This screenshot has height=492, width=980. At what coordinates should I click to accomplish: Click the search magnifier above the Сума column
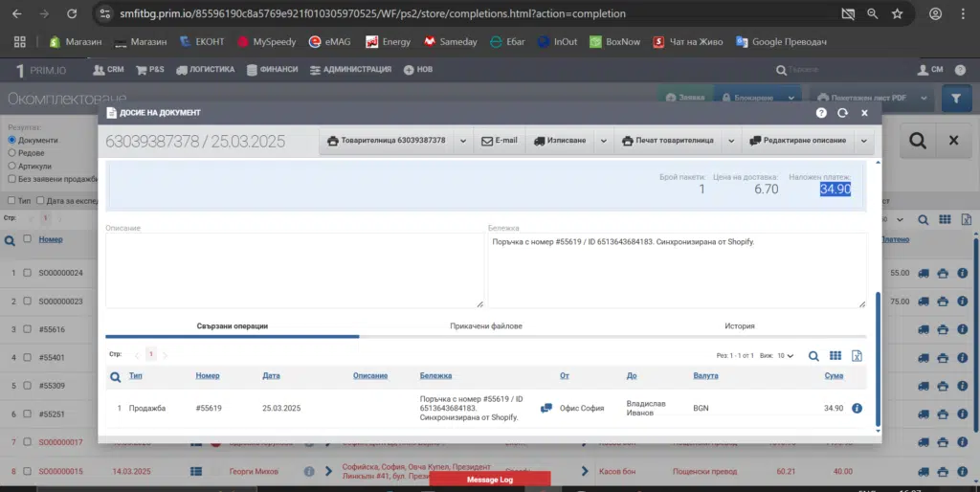813,355
